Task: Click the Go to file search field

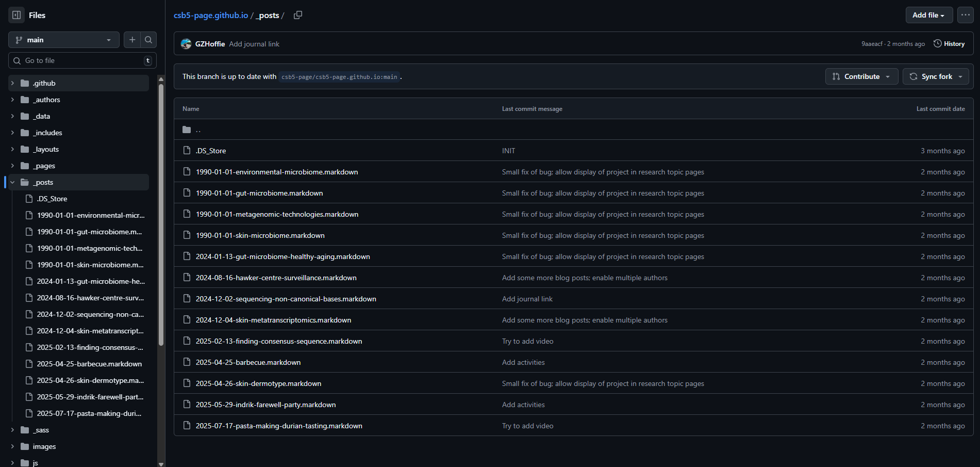Action: tap(82, 60)
